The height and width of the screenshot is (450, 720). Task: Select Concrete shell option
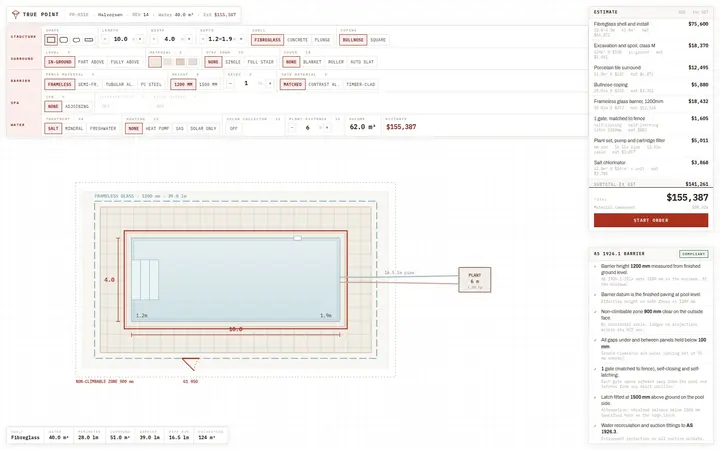point(298,40)
